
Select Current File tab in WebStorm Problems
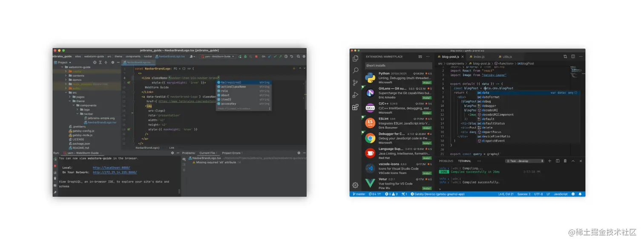208,153
